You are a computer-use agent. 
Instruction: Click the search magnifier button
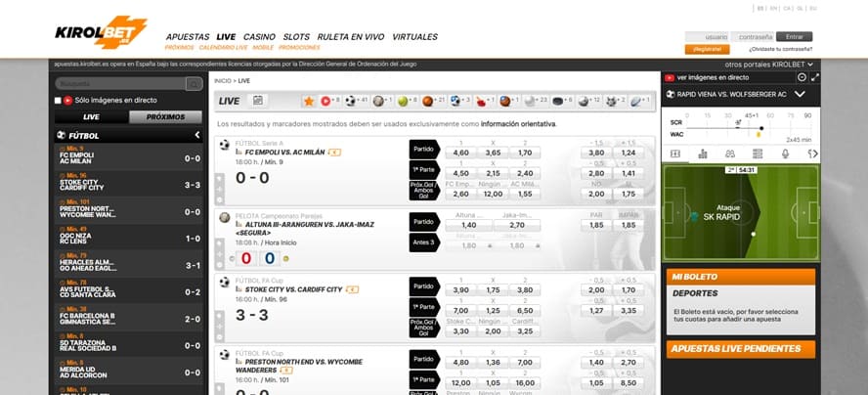coord(194,84)
